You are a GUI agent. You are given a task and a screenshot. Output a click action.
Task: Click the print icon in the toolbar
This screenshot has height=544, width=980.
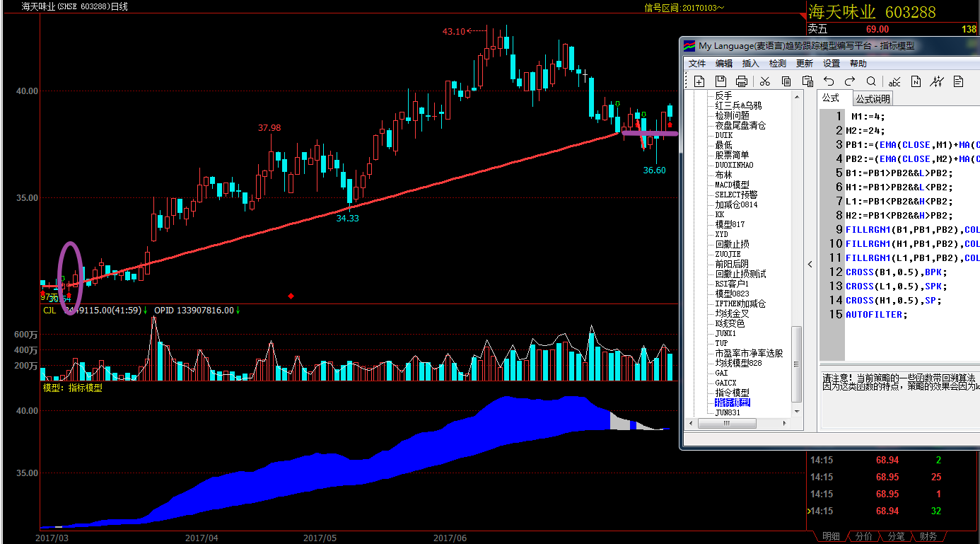point(742,81)
